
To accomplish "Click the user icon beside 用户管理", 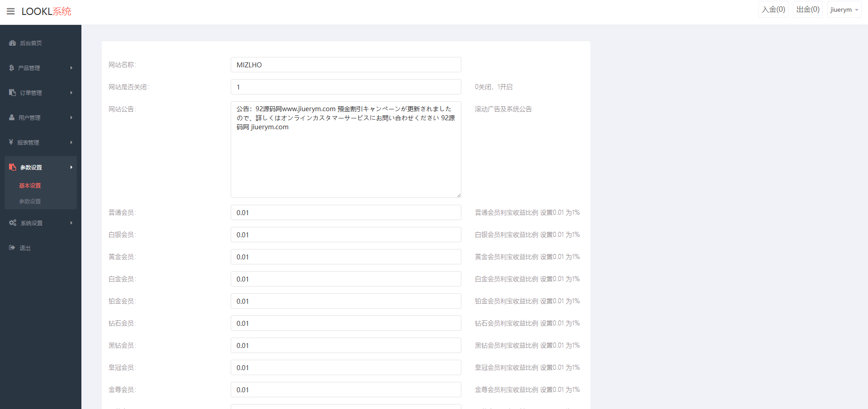I will (x=12, y=118).
